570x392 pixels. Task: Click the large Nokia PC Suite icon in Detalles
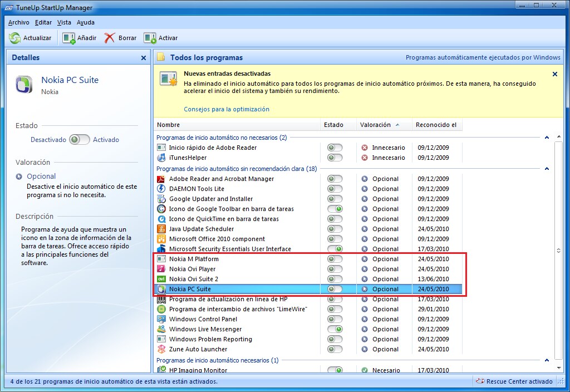point(24,85)
